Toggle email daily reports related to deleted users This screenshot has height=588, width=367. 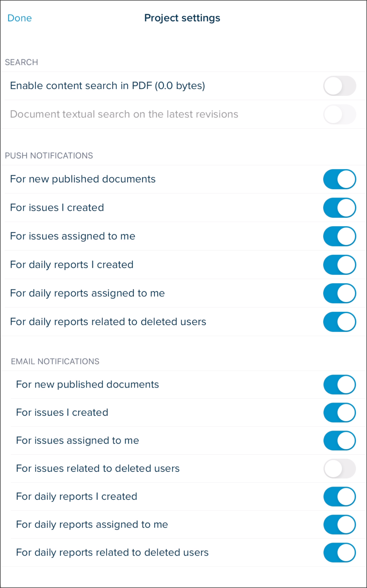340,552
